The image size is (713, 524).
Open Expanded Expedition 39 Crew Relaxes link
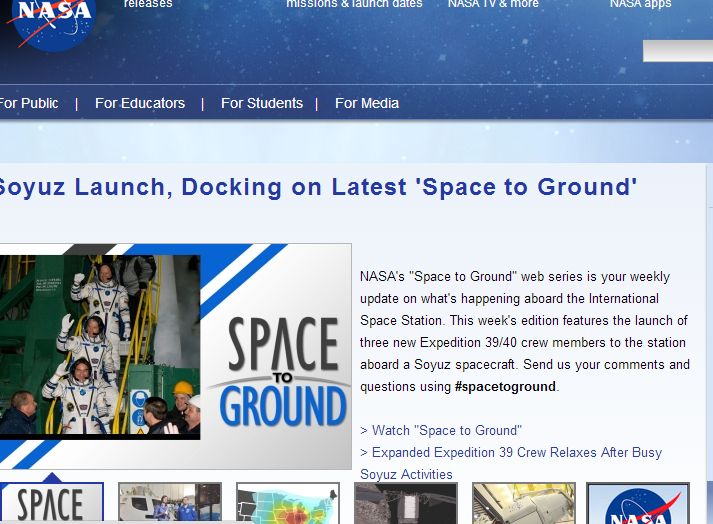pos(511,463)
